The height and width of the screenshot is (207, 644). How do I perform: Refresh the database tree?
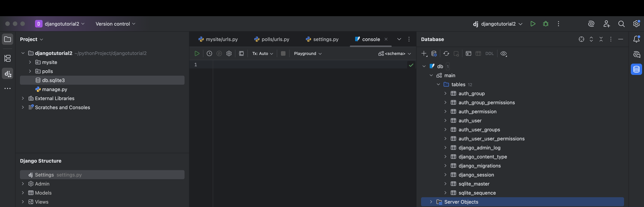(x=446, y=53)
